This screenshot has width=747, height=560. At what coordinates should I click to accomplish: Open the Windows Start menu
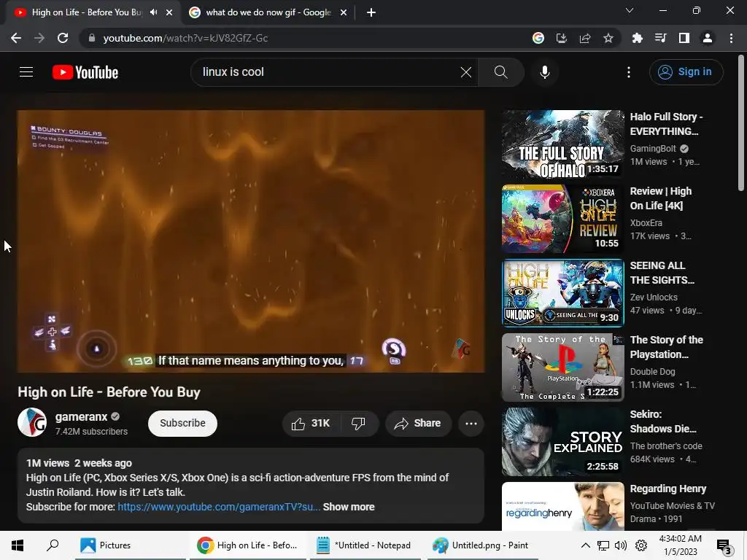point(18,545)
